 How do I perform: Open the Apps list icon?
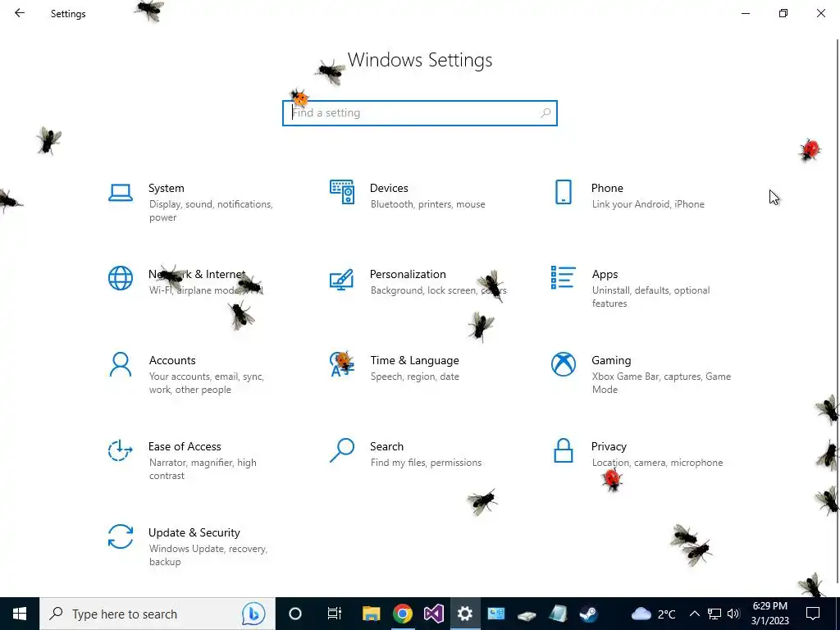(563, 277)
